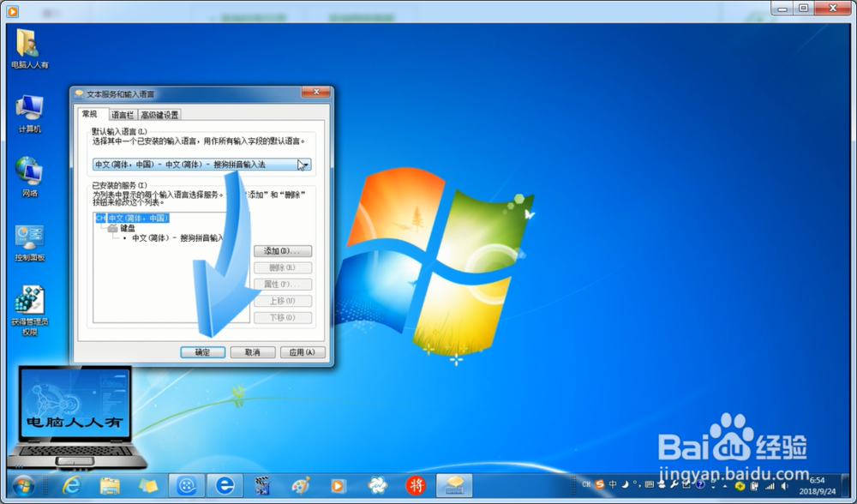This screenshot has width=857, height=504.
Task: Click the orange player icon in title bar
Action: click(12, 11)
